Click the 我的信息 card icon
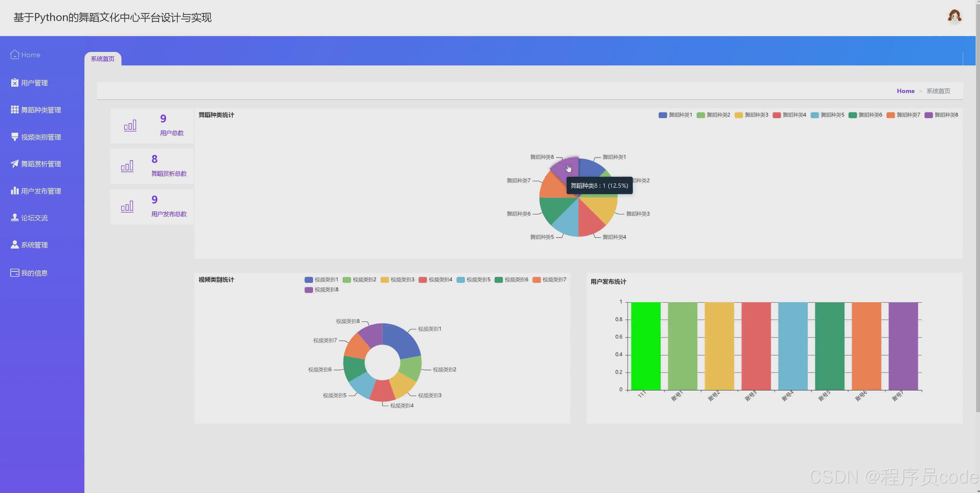980x493 pixels. [15, 273]
